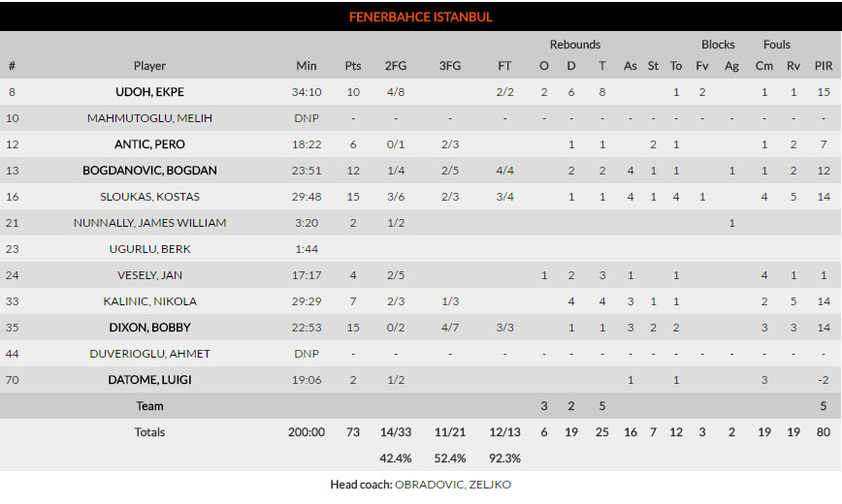Click the FENERBAHCE ISTANBUL team header
Viewport: 842px width, 504px height.
pyautogui.click(x=421, y=16)
